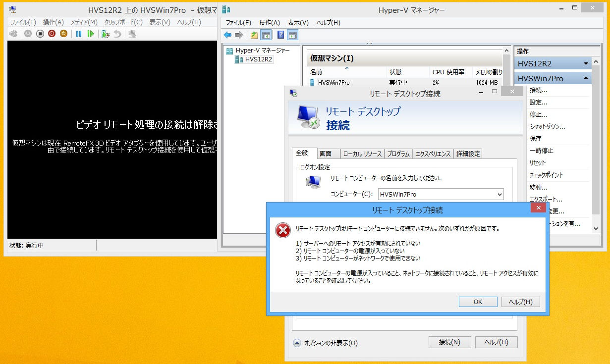Open クリップボード(C) menu in VM window
The image size is (610, 364).
[x=123, y=22]
